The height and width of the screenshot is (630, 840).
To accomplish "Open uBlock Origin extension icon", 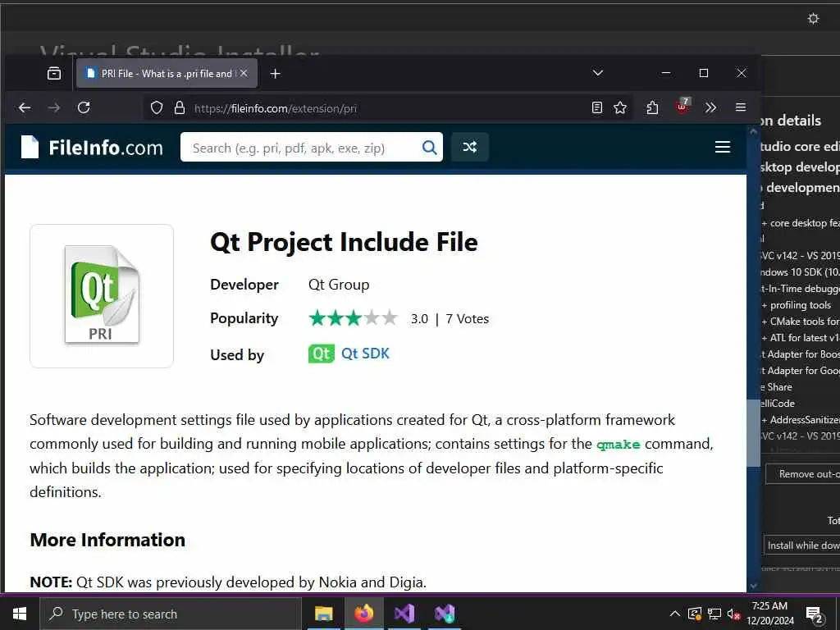I will [682, 106].
